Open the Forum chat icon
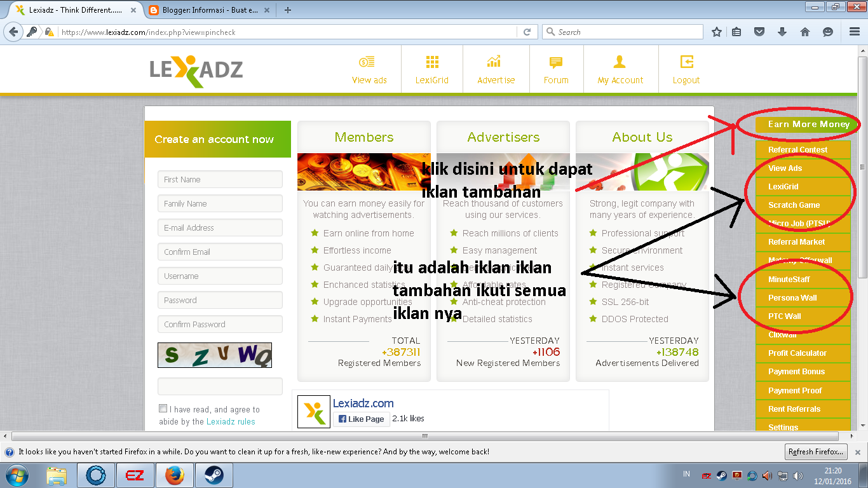Image resolution: width=868 pixels, height=488 pixels. [x=556, y=62]
